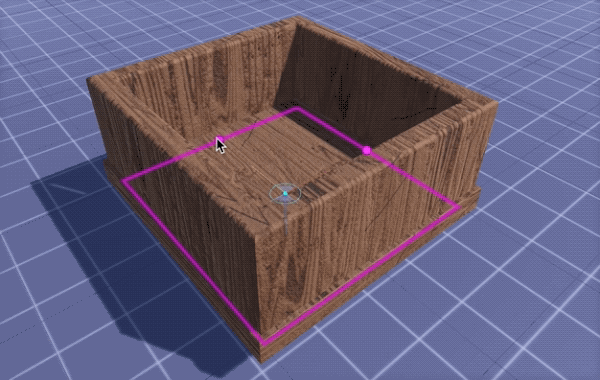Screen dimensions: 600x380
Task: Click the rounded back corner of the magenta outline
Action: click(x=297, y=109)
